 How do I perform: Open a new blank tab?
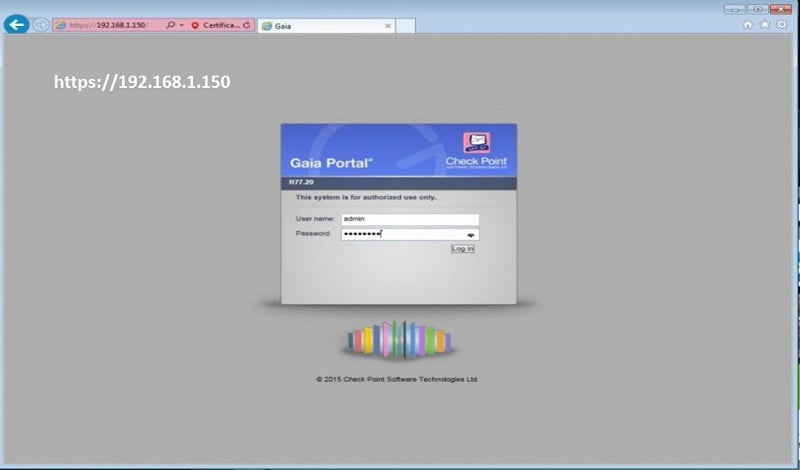(x=406, y=26)
